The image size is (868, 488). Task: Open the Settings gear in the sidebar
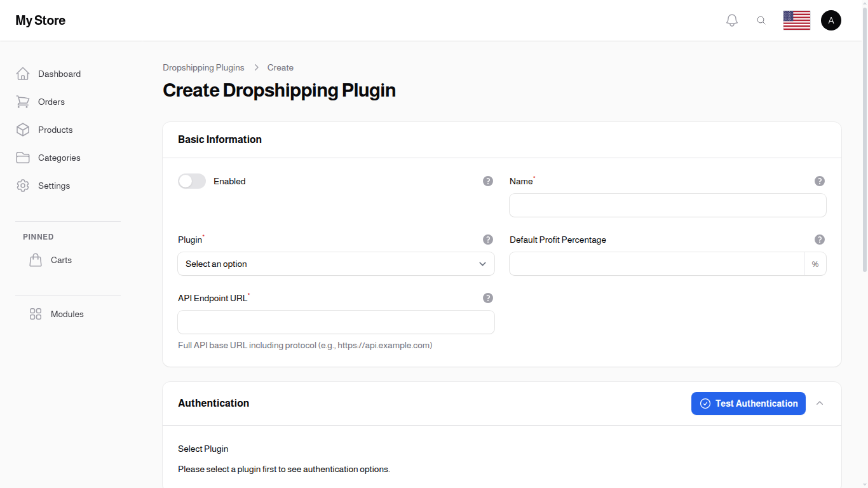point(23,186)
